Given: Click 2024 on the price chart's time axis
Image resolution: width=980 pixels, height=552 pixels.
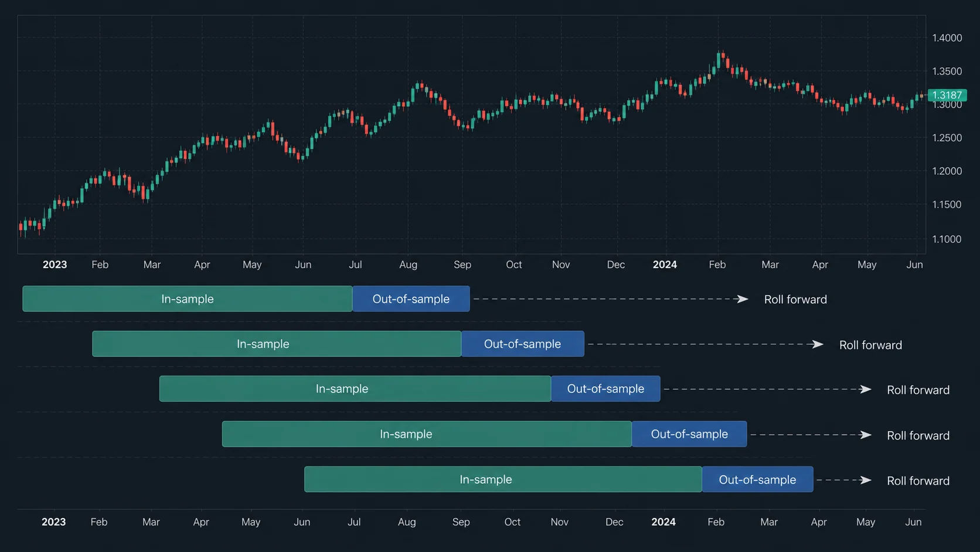Looking at the screenshot, I should tap(665, 265).
